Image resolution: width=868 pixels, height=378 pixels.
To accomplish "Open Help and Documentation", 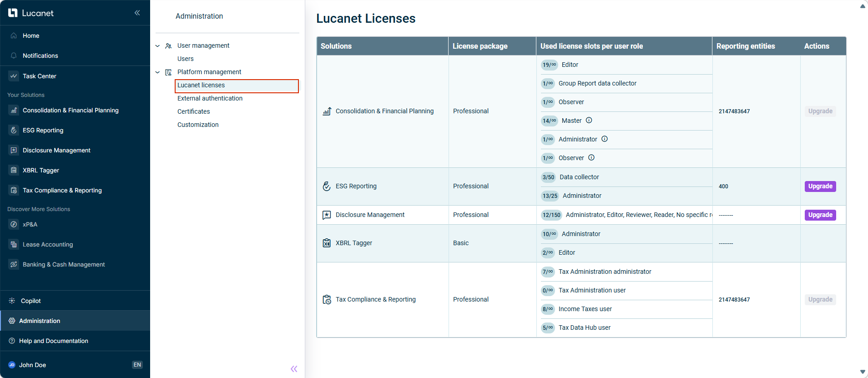I will (75, 341).
